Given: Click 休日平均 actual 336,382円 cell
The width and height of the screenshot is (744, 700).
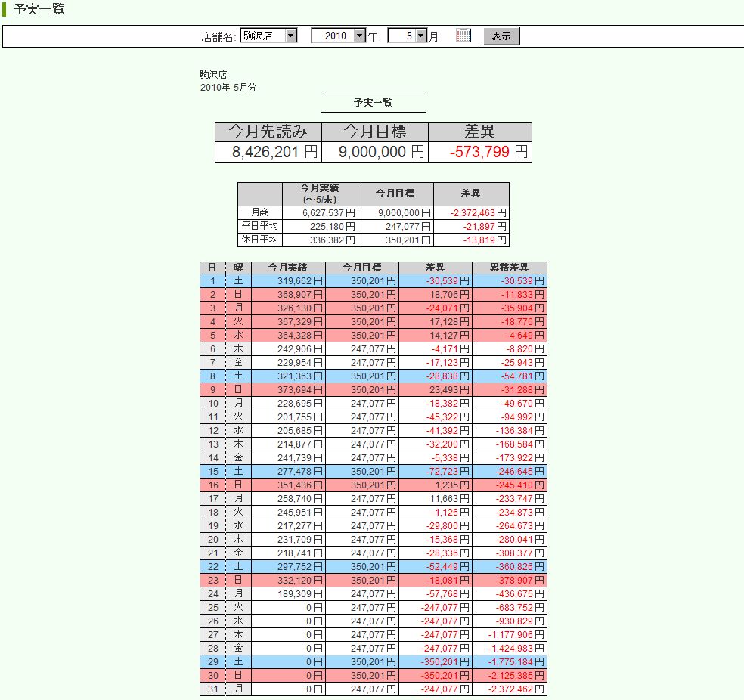Looking at the screenshot, I should 321,240.
